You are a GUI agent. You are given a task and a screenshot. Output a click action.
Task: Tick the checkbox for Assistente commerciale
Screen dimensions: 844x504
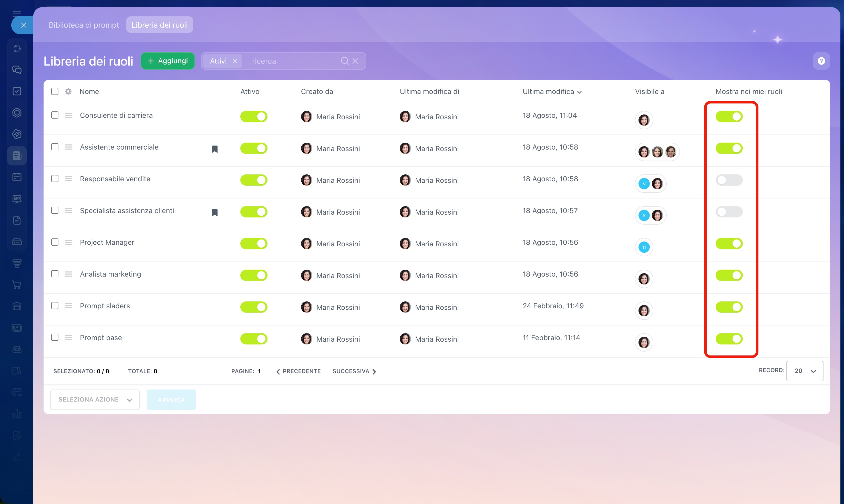pyautogui.click(x=55, y=147)
